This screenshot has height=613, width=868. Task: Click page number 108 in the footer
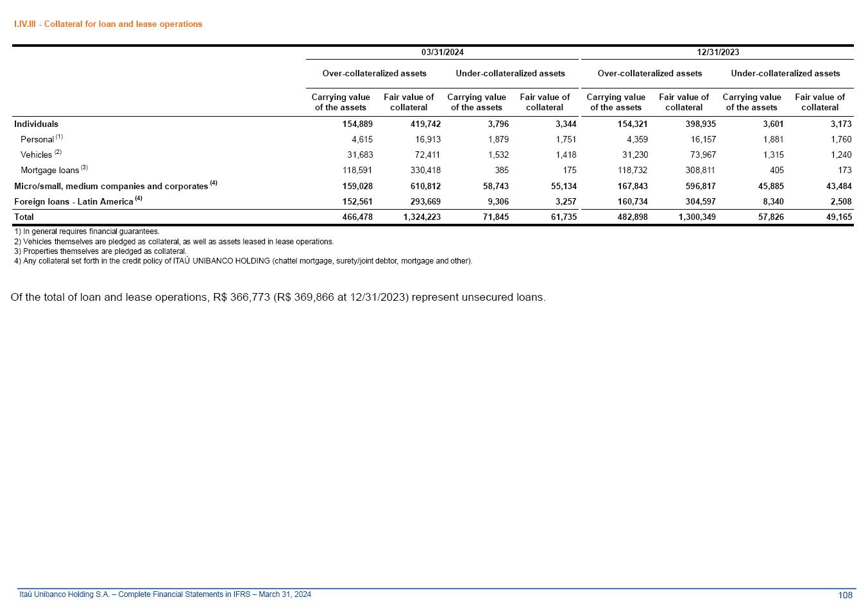click(845, 595)
